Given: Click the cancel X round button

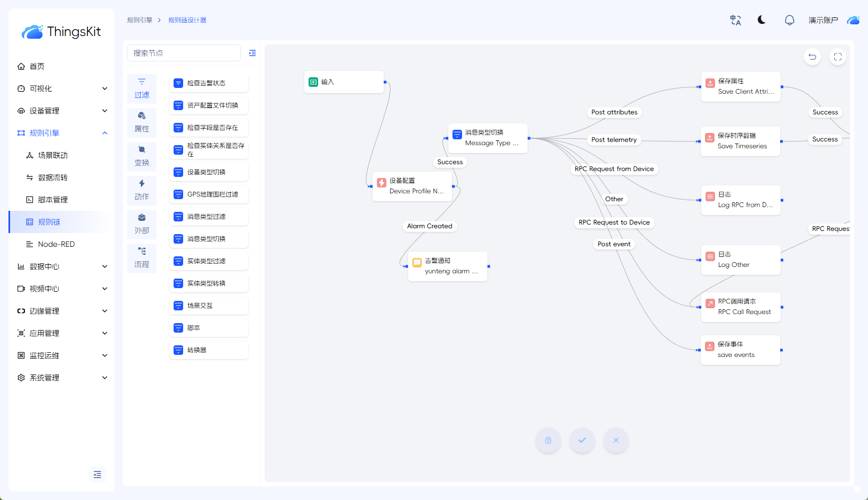Looking at the screenshot, I should 616,440.
